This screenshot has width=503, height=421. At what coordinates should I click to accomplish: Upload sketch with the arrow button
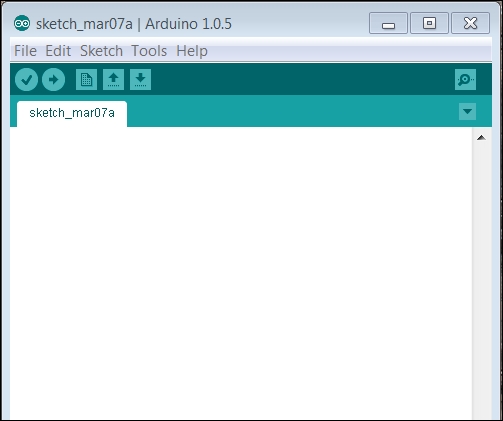(53, 80)
